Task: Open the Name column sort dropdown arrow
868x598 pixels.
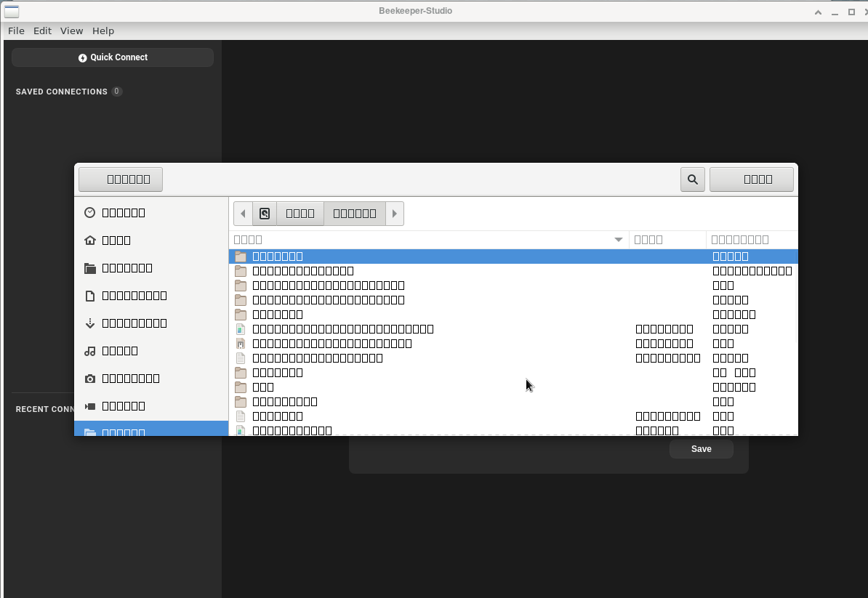Action: [618, 239]
